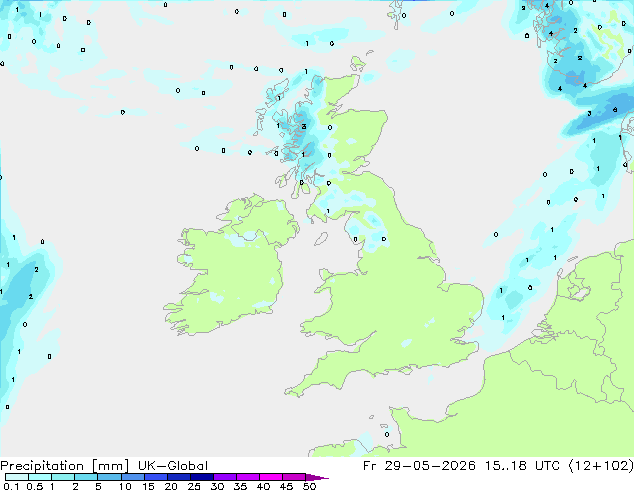Click the '25' legend scale label

tap(194, 486)
